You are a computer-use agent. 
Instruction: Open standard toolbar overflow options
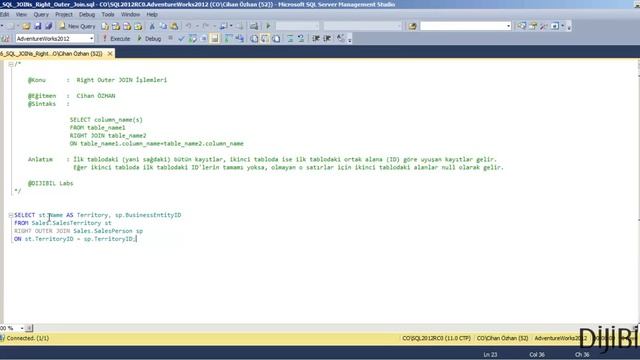point(569,27)
